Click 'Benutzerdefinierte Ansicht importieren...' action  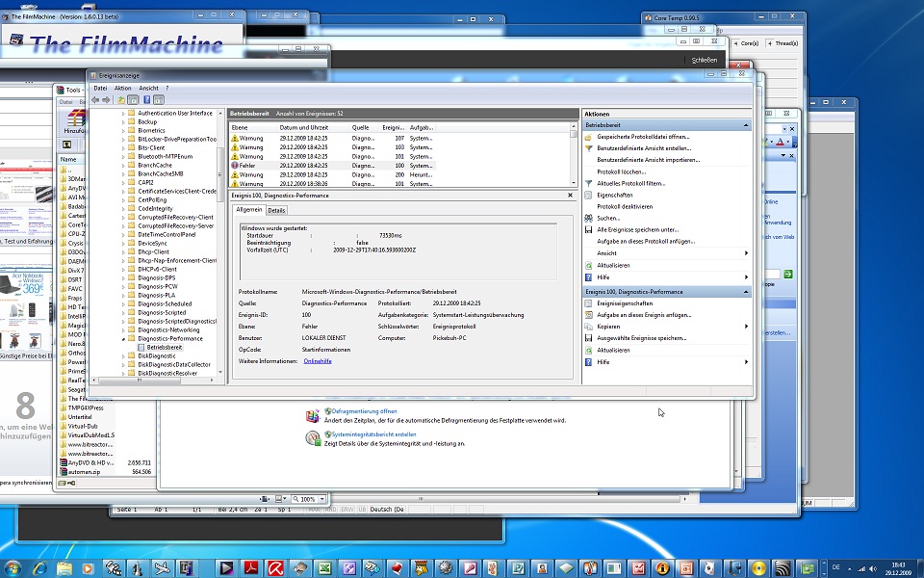(x=648, y=161)
